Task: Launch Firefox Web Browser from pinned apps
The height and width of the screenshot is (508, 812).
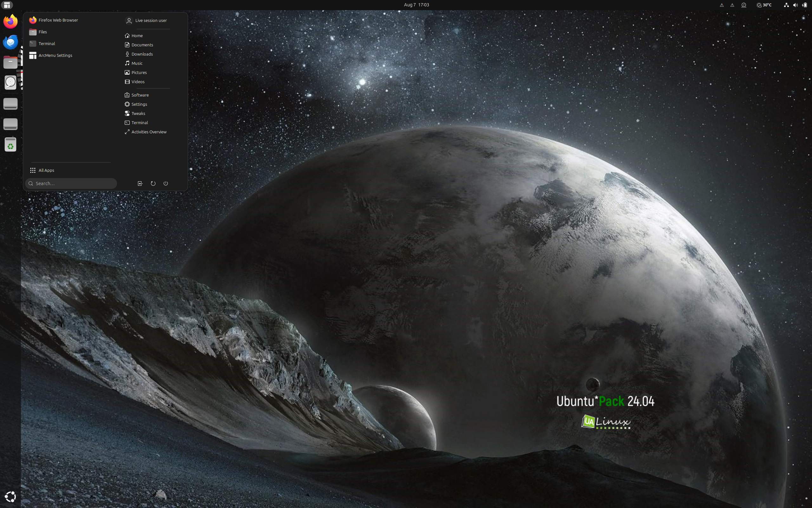Action: tap(70, 20)
